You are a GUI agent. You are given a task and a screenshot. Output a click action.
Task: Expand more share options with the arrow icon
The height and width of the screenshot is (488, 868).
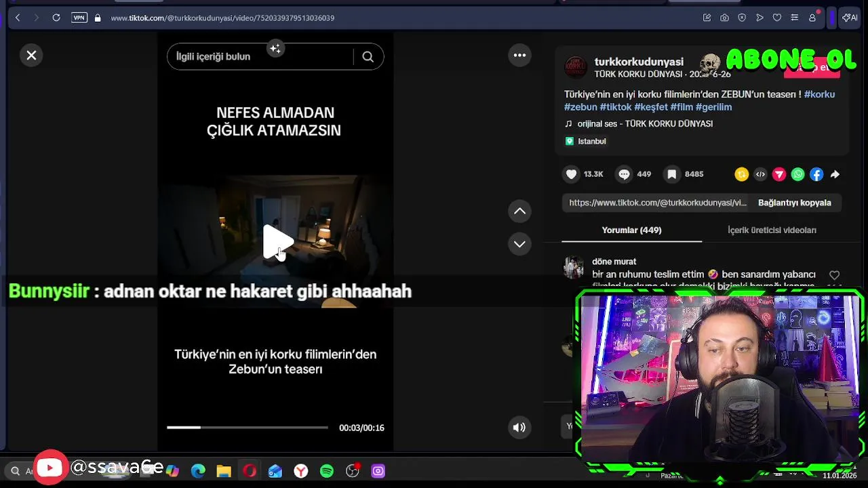(x=835, y=175)
